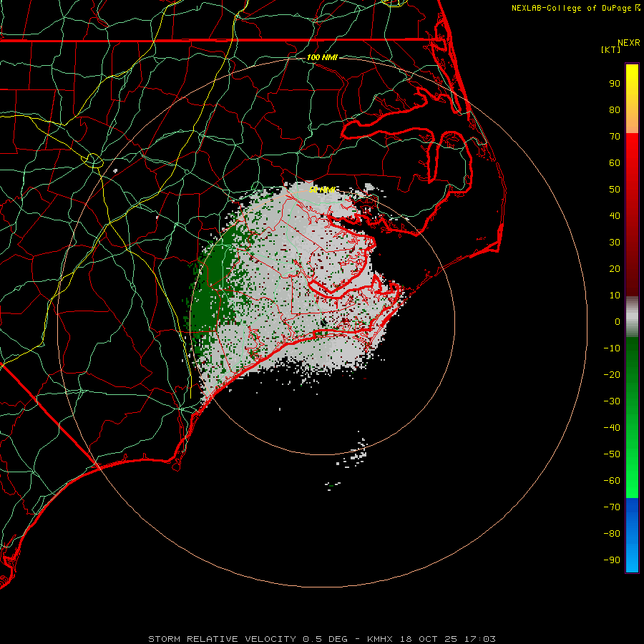Viewport: 644px width, 644px height.
Task: Click the 0 value on the velocity scale
Action: [618, 322]
